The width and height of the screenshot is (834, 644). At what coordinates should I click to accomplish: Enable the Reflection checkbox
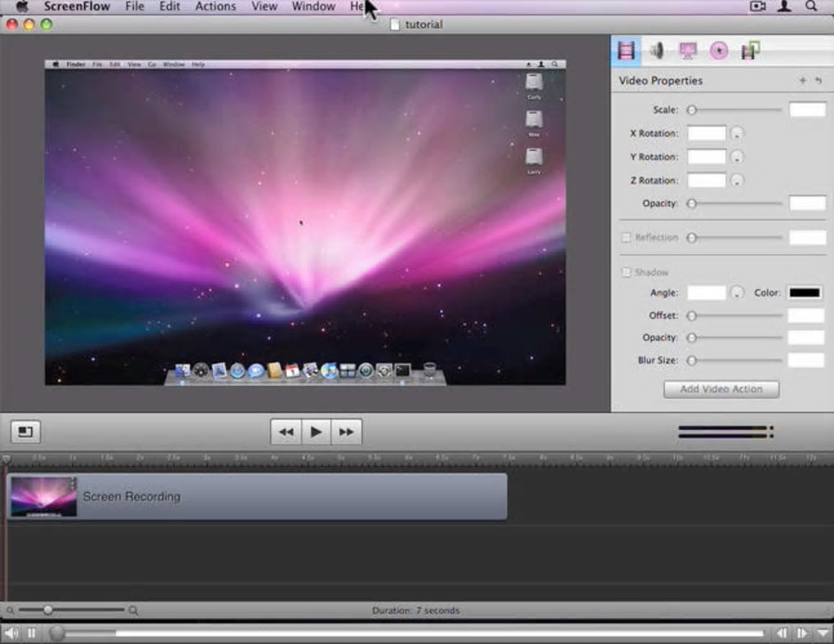point(626,238)
